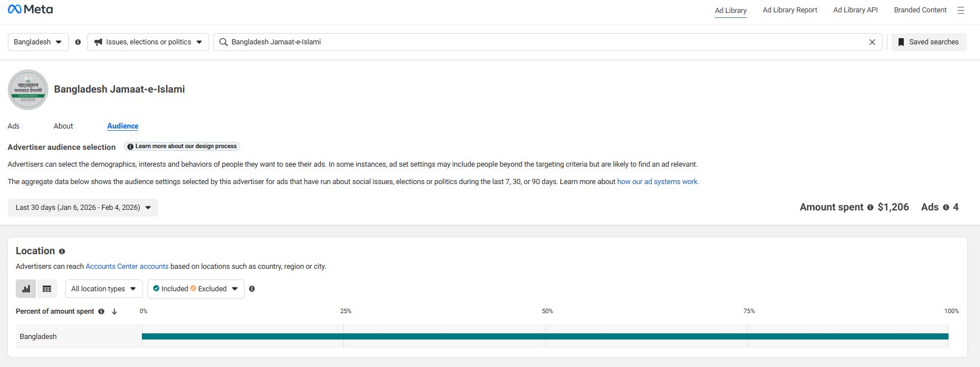Open the Last 30 days date range dropdown

click(x=83, y=208)
